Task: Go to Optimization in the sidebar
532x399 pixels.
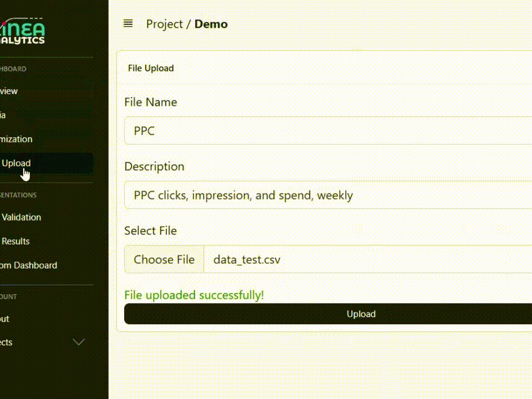Action: pos(17,139)
